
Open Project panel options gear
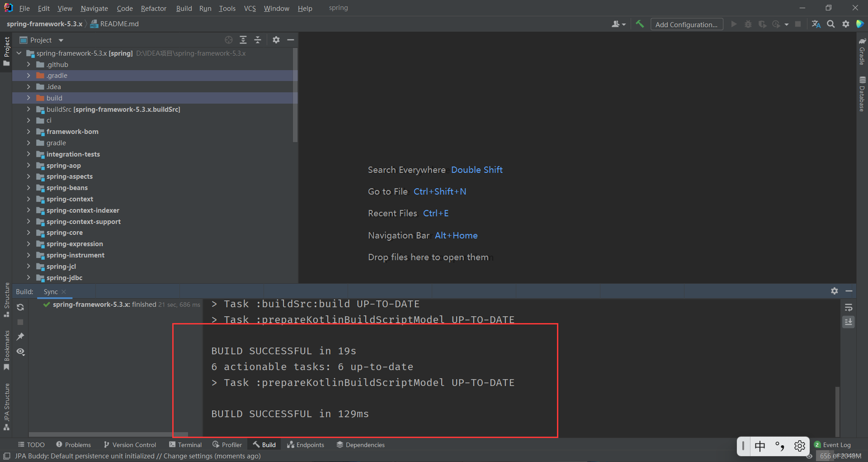(276, 40)
